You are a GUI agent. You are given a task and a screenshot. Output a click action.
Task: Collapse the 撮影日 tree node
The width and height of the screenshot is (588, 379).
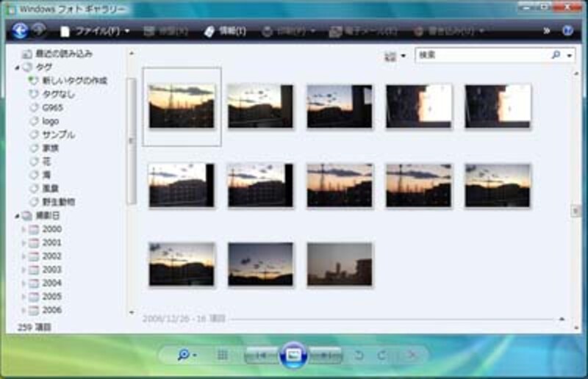tap(17, 216)
